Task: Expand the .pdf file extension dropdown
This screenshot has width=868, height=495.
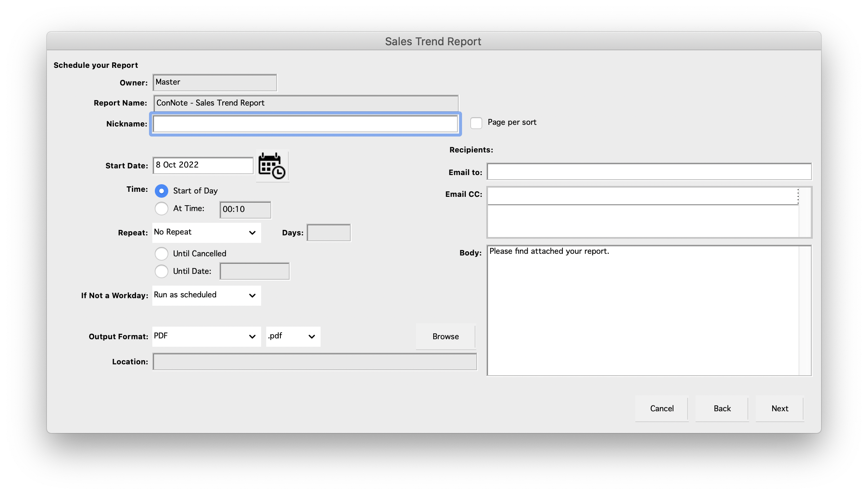Action: tap(293, 336)
